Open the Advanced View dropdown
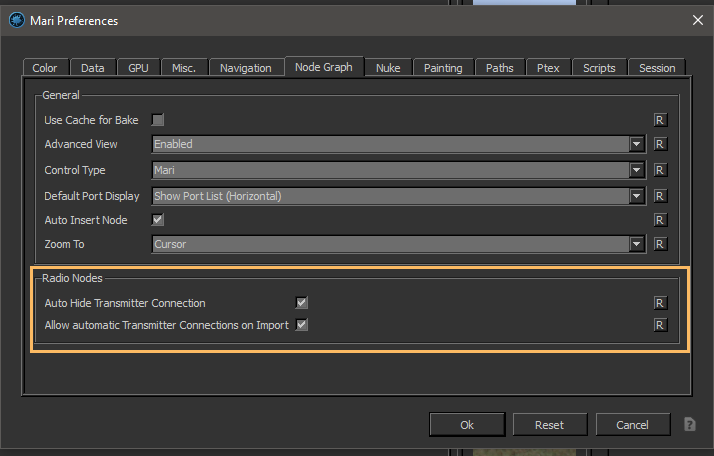714x456 pixels. coord(636,144)
